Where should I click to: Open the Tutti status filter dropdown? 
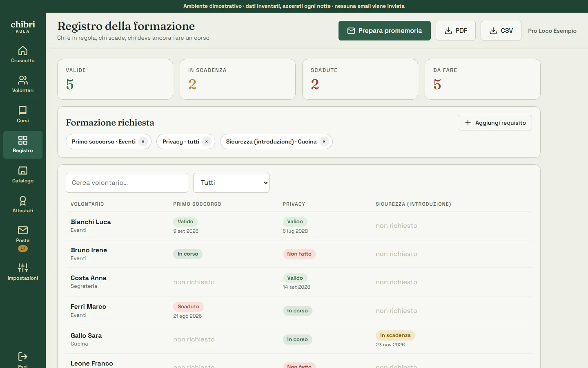[x=231, y=183]
